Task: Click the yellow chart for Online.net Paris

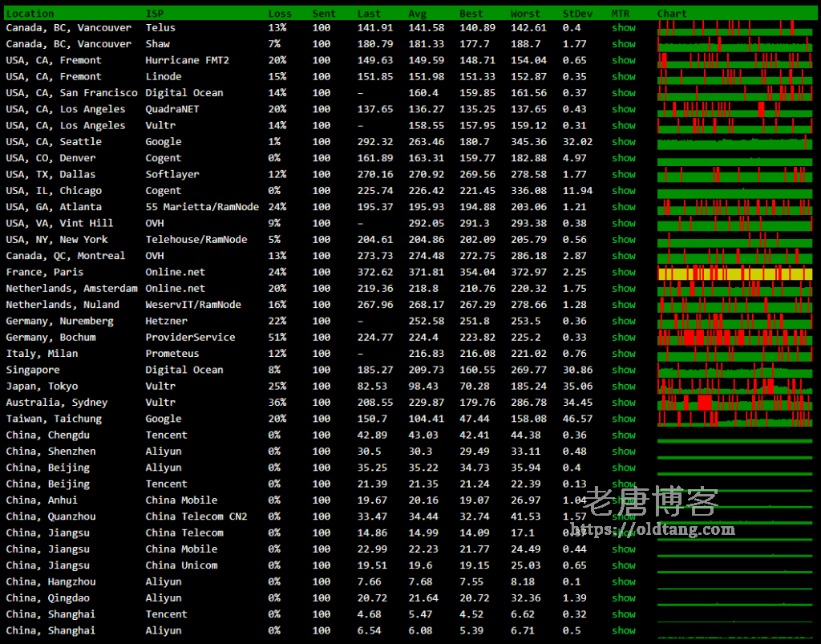Action: point(734,273)
